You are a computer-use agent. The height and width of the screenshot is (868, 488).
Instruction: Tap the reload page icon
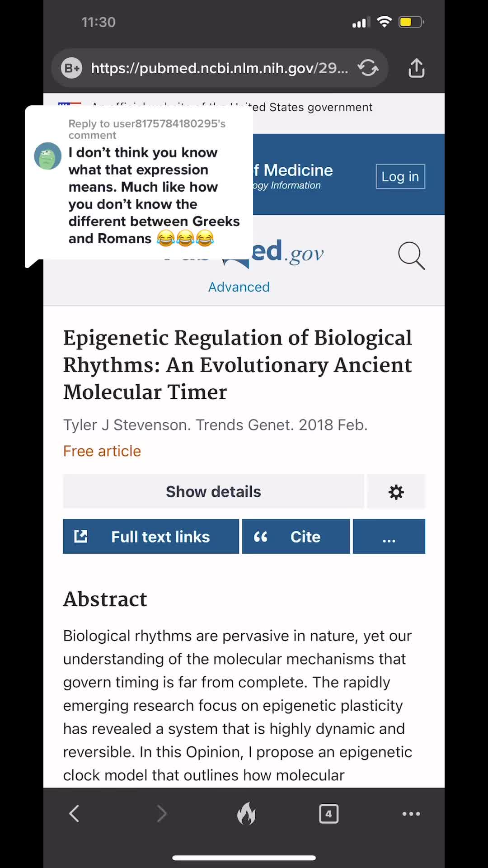(368, 68)
